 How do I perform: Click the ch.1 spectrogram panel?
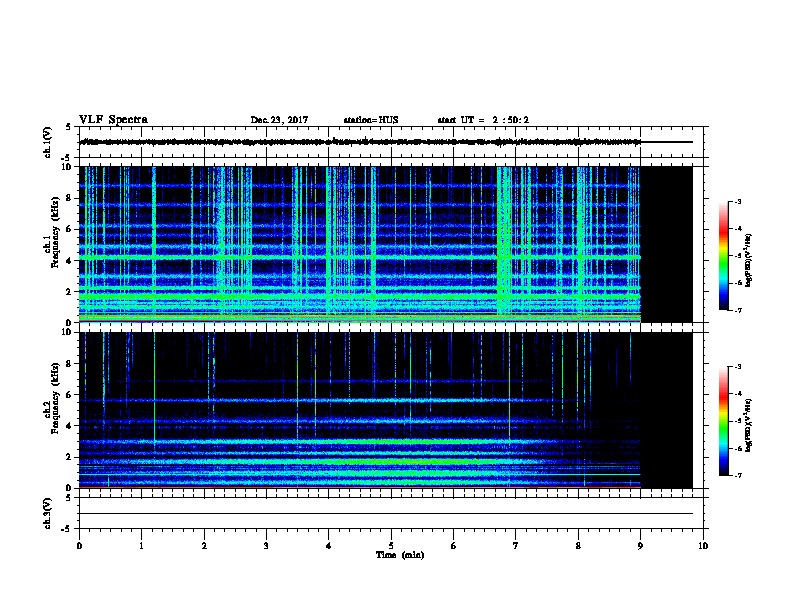pos(386,244)
